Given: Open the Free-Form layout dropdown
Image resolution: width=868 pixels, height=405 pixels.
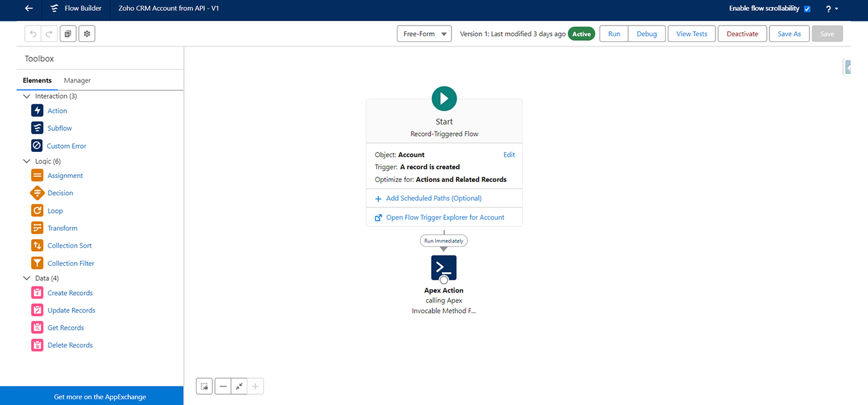Looking at the screenshot, I should pyautogui.click(x=424, y=34).
